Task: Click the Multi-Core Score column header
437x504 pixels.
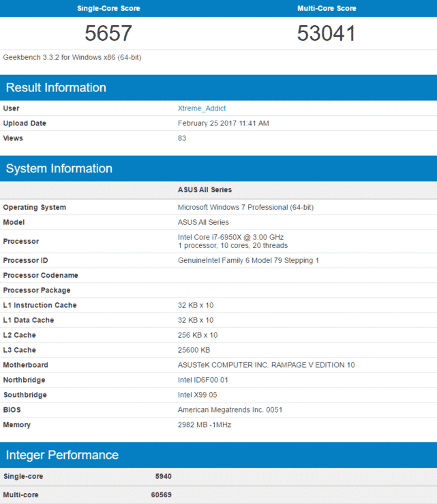Action: click(x=327, y=8)
